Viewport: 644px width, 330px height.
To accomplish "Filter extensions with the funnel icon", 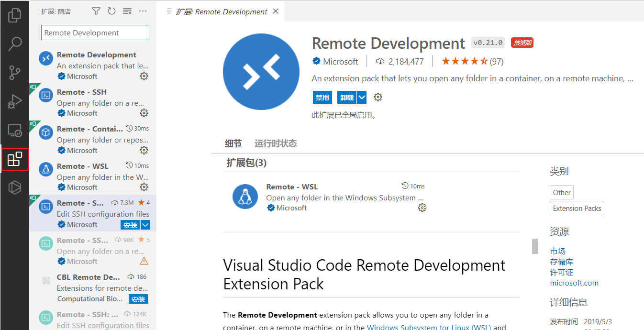I will [96, 11].
